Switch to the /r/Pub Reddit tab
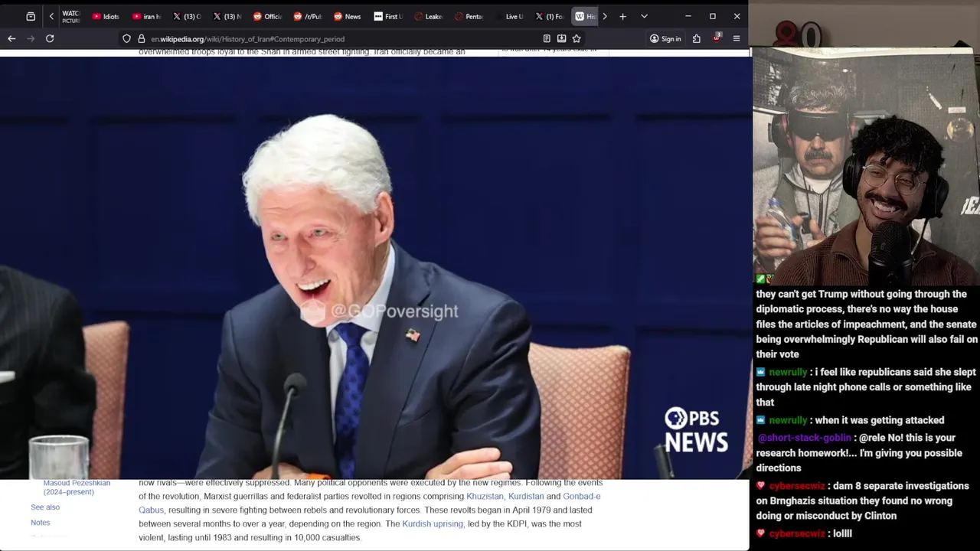Screen dimensions: 980x551 coord(309,16)
